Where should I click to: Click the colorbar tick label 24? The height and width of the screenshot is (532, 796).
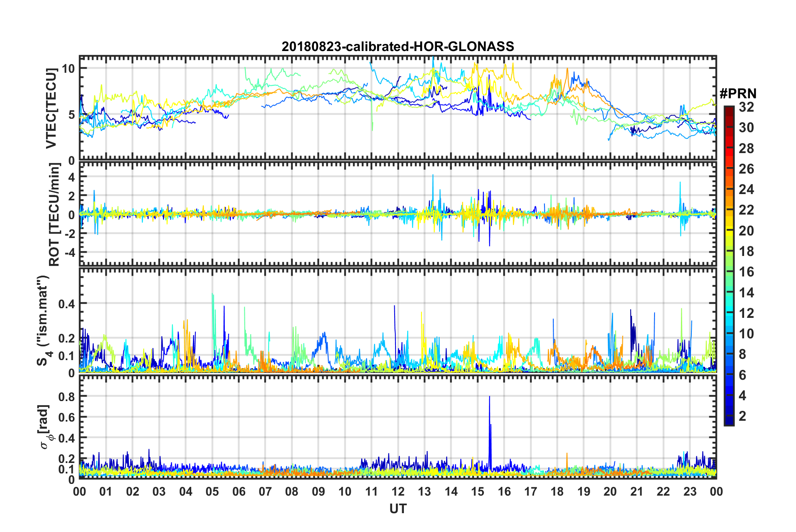coord(746,189)
